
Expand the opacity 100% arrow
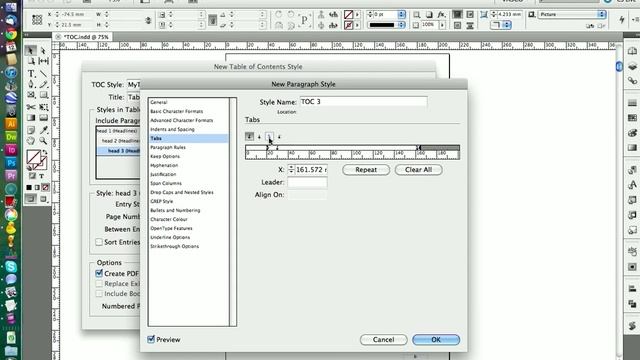pyautogui.click(x=442, y=25)
